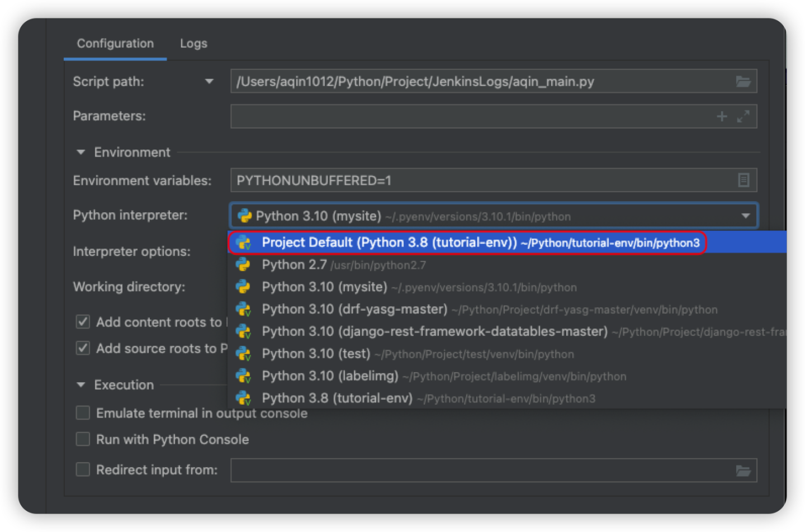Browse for script path folder icon
Viewport: 805px width, 532px height.
click(743, 82)
